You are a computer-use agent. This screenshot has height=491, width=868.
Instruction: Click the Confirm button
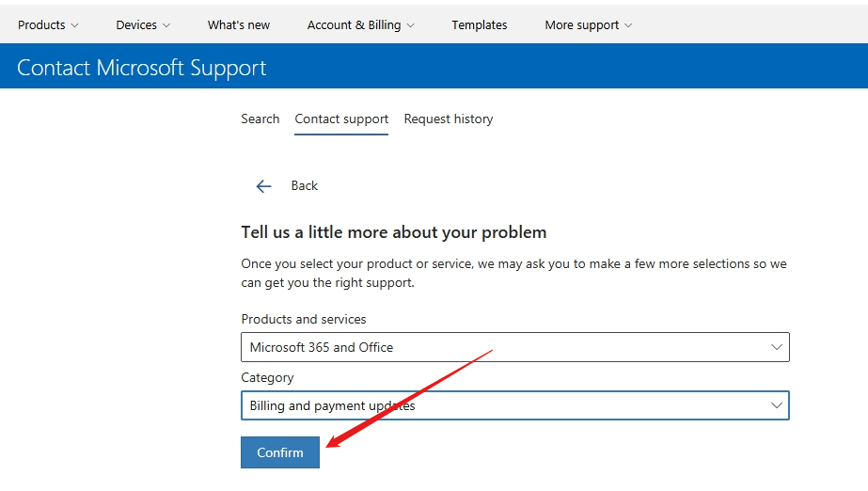pos(280,452)
